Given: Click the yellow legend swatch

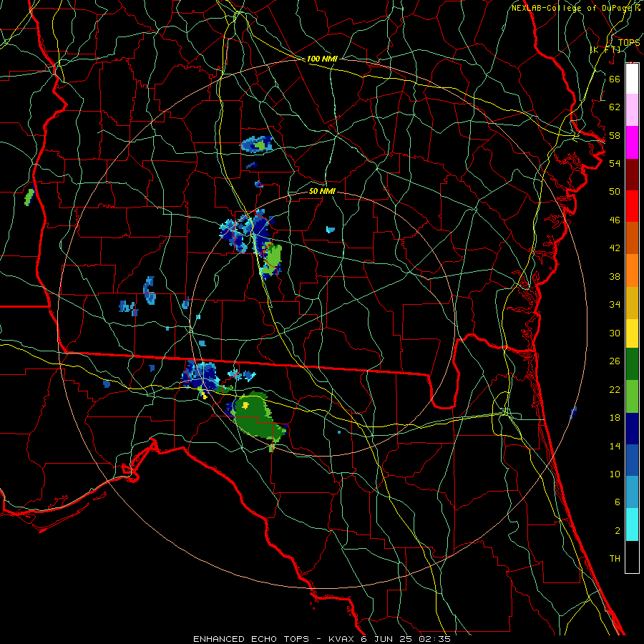Looking at the screenshot, I should (632, 333).
